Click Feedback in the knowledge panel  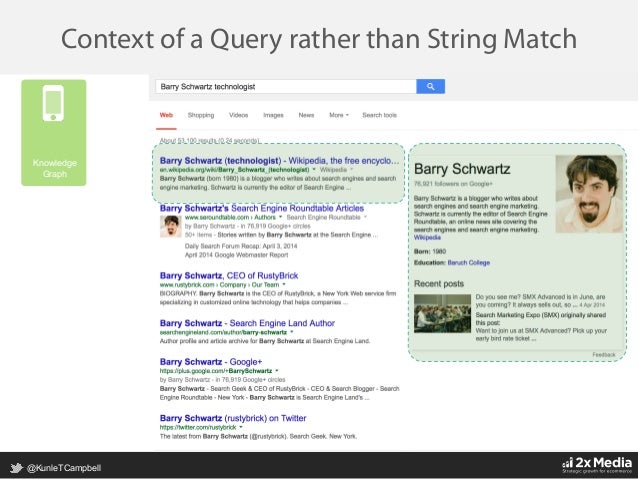click(604, 355)
